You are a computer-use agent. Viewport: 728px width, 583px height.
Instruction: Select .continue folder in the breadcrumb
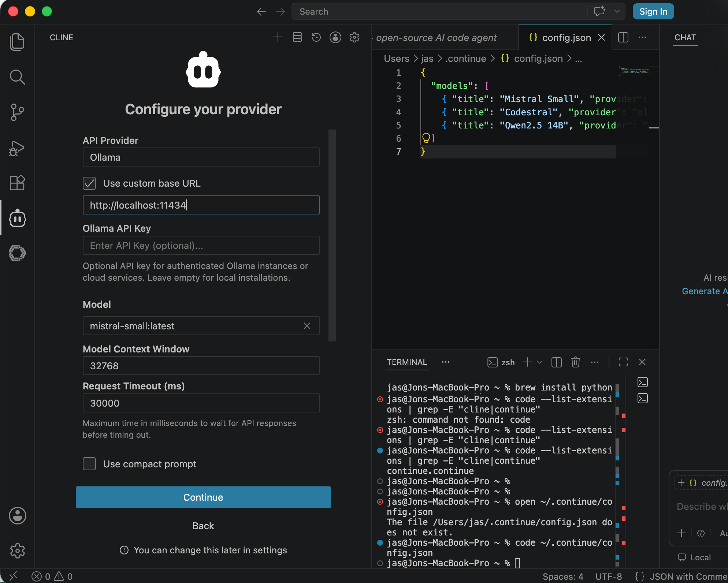pyautogui.click(x=466, y=59)
